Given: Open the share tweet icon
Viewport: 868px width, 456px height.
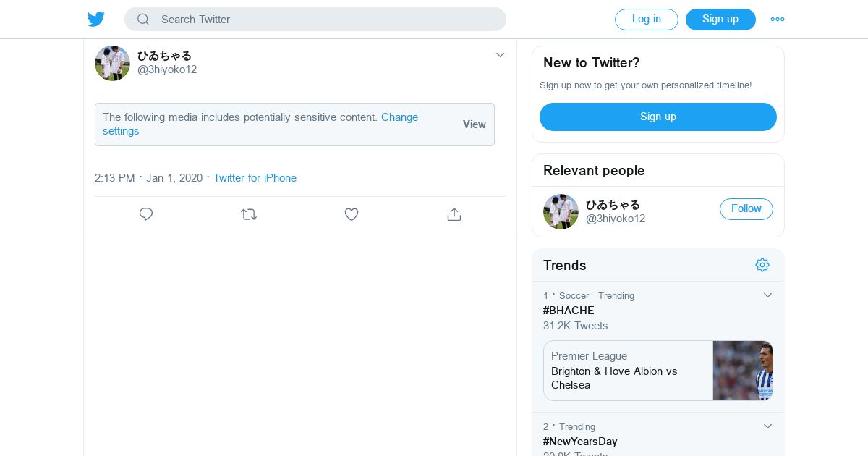Looking at the screenshot, I should coord(454,214).
